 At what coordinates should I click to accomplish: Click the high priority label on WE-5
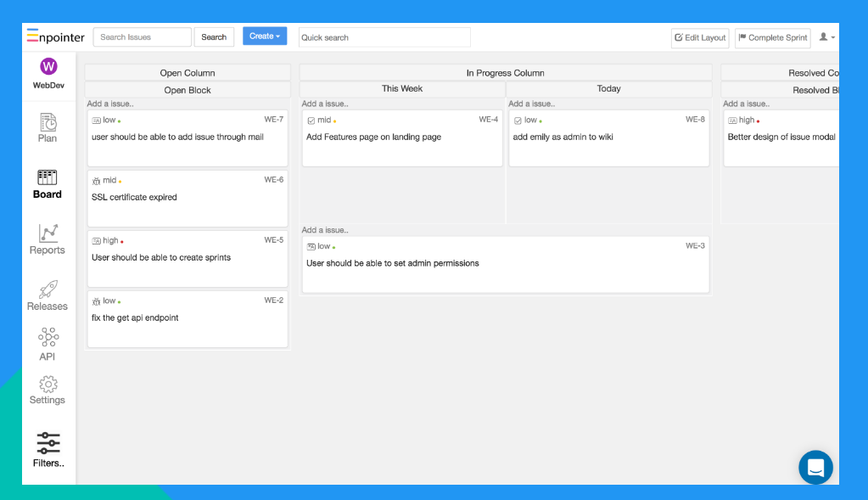point(110,240)
